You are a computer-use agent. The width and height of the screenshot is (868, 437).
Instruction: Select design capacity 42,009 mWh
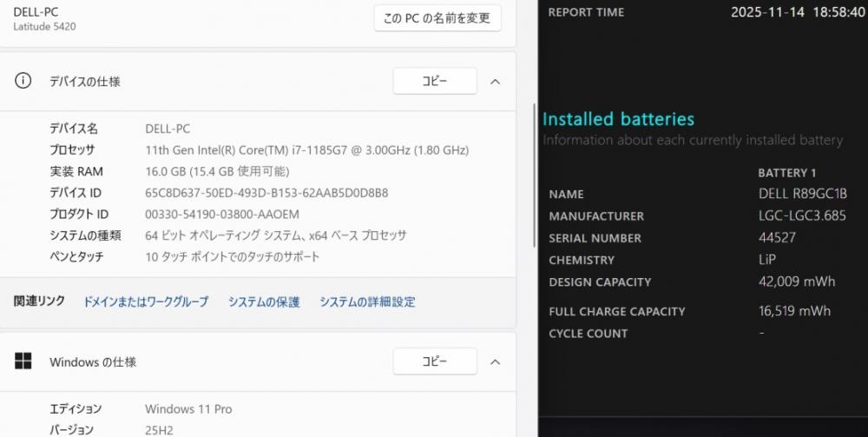click(x=797, y=281)
